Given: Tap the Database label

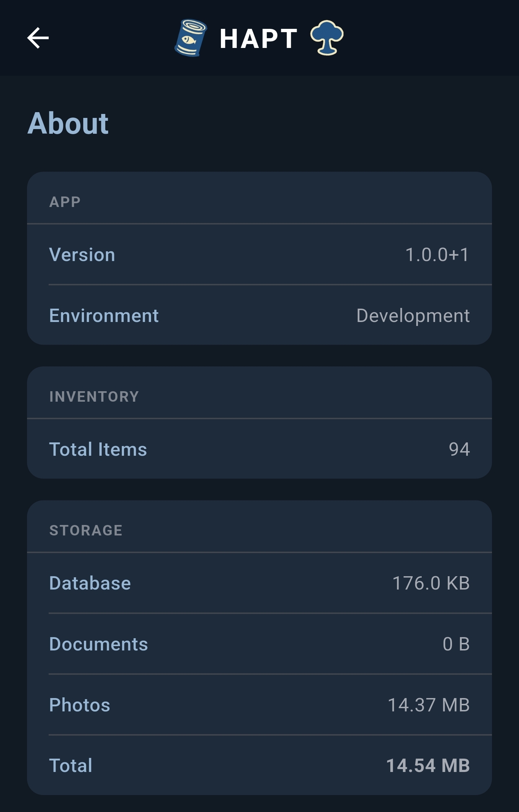Looking at the screenshot, I should [x=90, y=583].
